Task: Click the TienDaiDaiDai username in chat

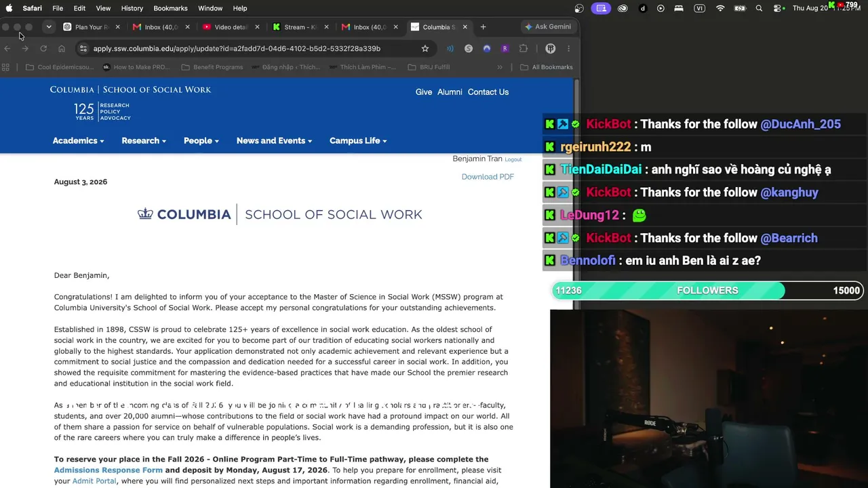Action: pos(601,169)
